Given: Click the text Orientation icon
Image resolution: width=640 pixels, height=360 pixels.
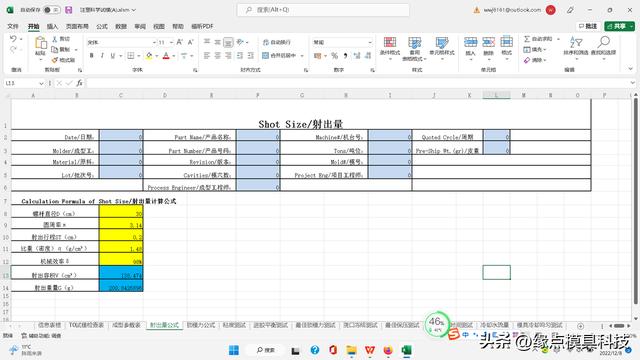Looking at the screenshot, I should tap(240, 42).
